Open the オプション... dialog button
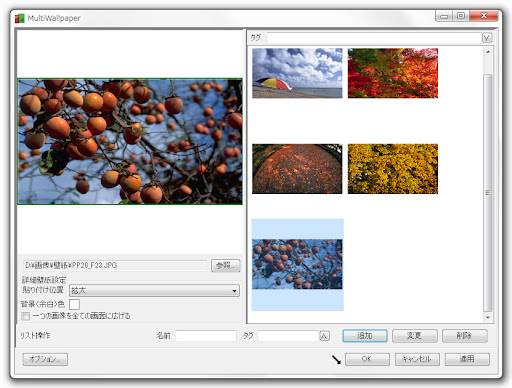The width and height of the screenshot is (512, 388). point(45,359)
